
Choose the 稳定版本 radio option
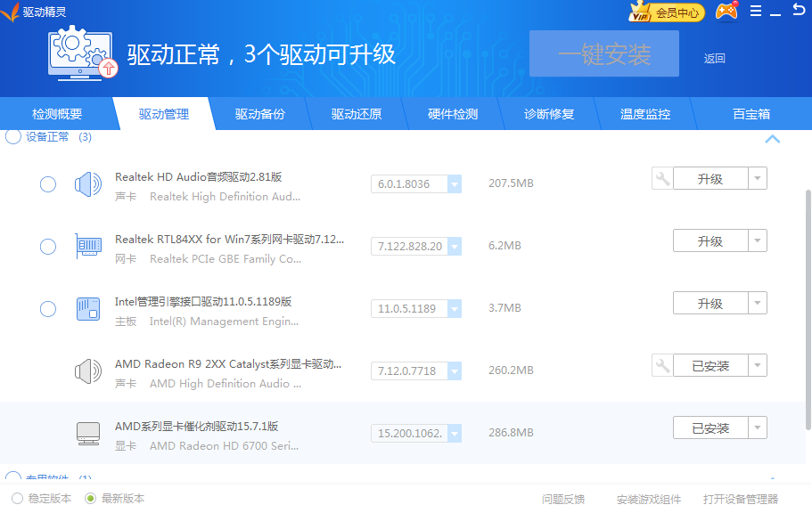pos(17,499)
